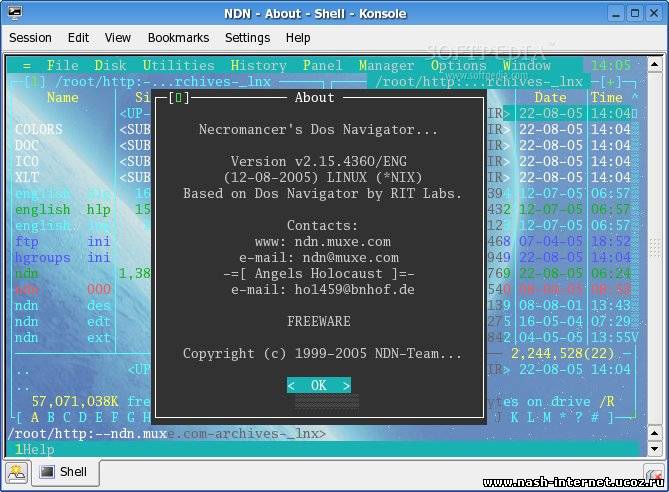Open the Bookmarks menu
Screen dimensions: 669x492
click(178, 38)
